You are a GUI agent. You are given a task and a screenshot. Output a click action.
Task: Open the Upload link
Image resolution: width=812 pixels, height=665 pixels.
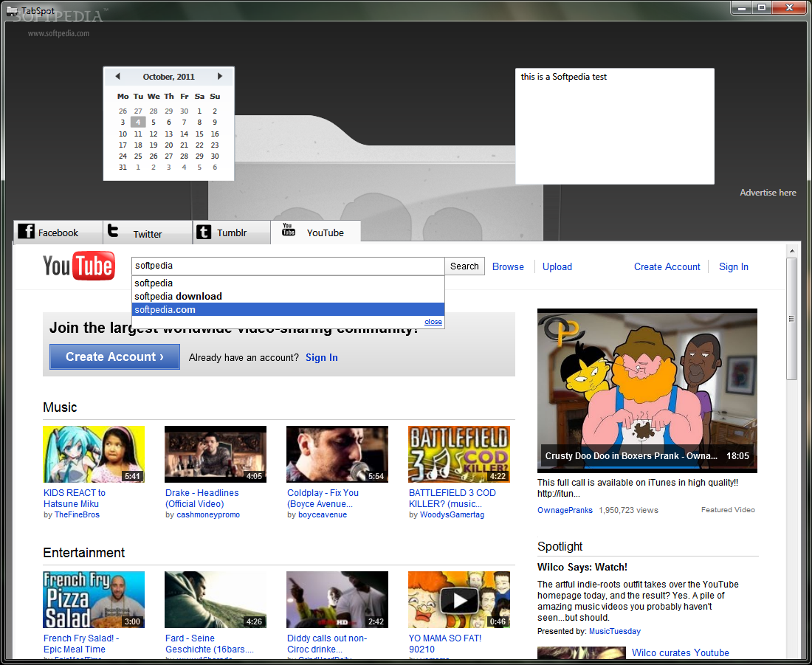(x=557, y=266)
